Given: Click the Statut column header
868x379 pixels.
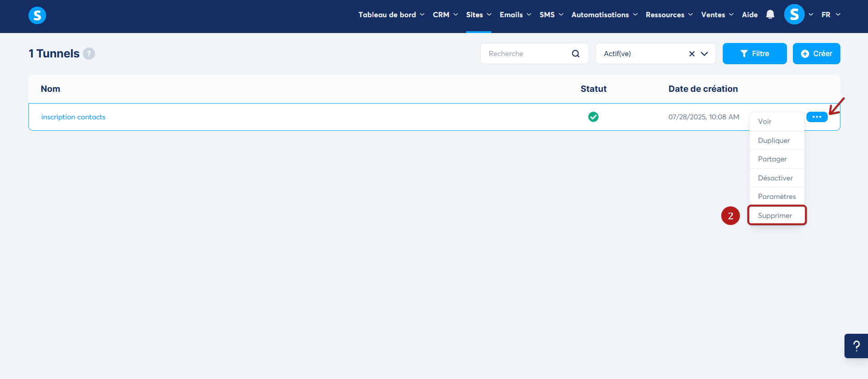Looking at the screenshot, I should point(593,89).
